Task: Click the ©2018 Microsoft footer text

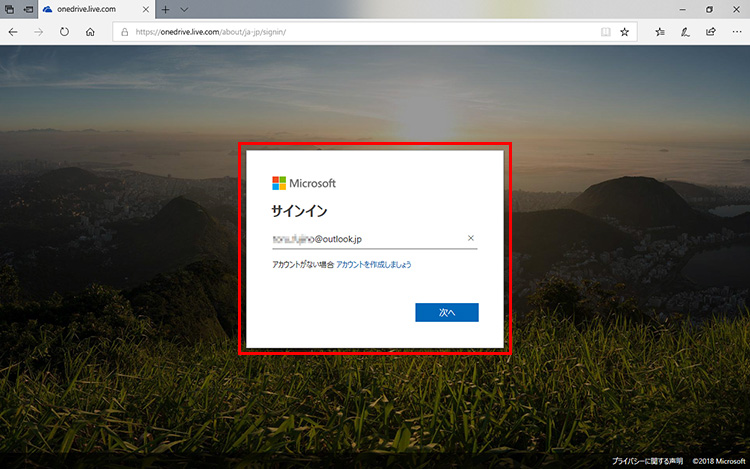Action: [719, 461]
